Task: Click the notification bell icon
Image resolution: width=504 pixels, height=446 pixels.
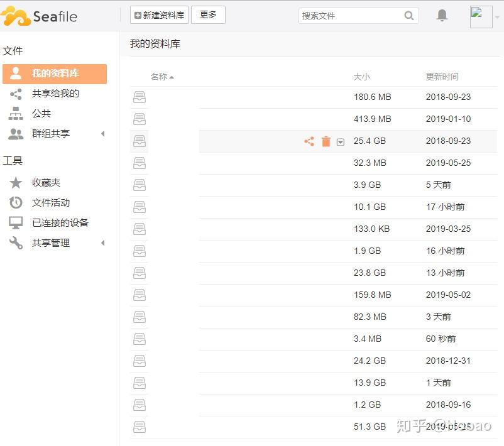Action: click(442, 16)
